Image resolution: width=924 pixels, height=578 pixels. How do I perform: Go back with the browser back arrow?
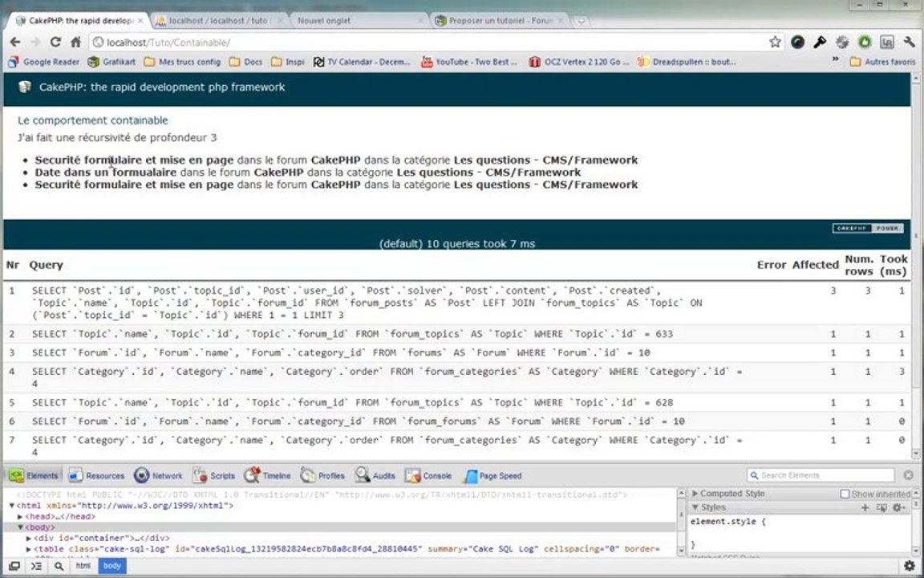(x=15, y=42)
